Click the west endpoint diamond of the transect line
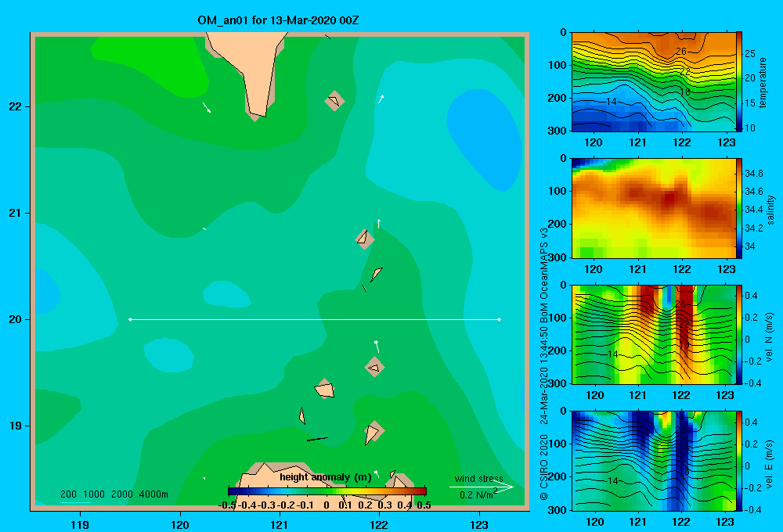Viewport: 783px width, 532px height. [x=130, y=319]
